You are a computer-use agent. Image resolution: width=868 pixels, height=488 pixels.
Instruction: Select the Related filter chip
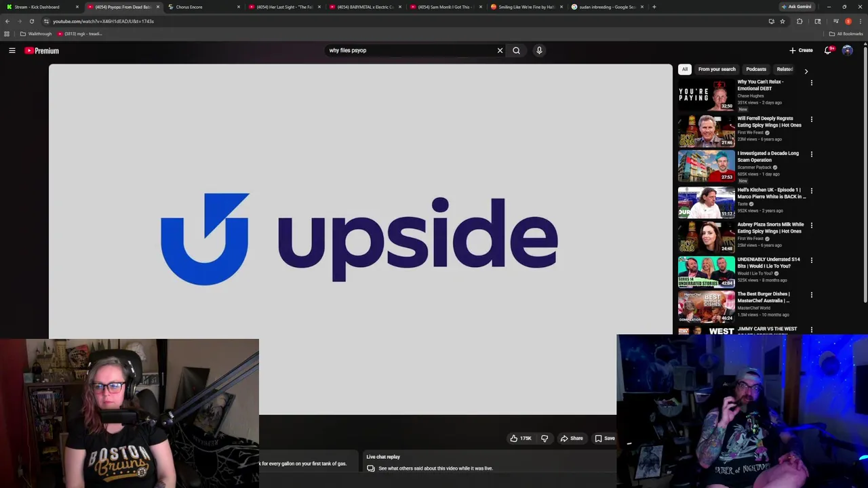tap(785, 69)
